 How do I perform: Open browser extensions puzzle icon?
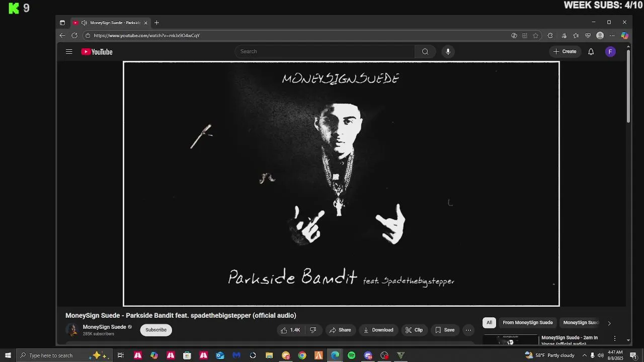point(550,36)
